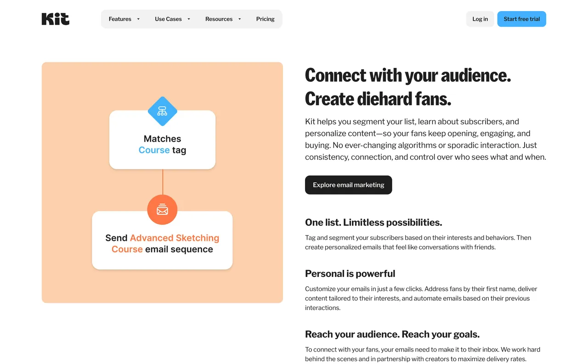The image size is (588, 364).
Task: Click 'Reach your audience. Reach your goals.' heading
Action: point(392,334)
